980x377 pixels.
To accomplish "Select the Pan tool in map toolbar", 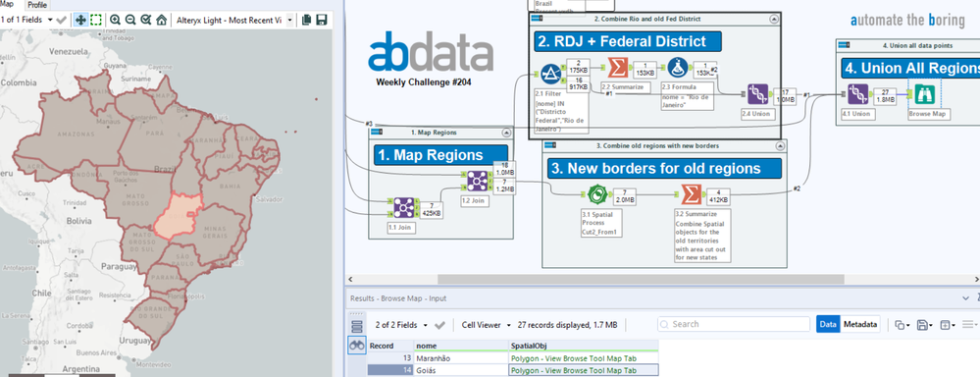I will point(80,20).
